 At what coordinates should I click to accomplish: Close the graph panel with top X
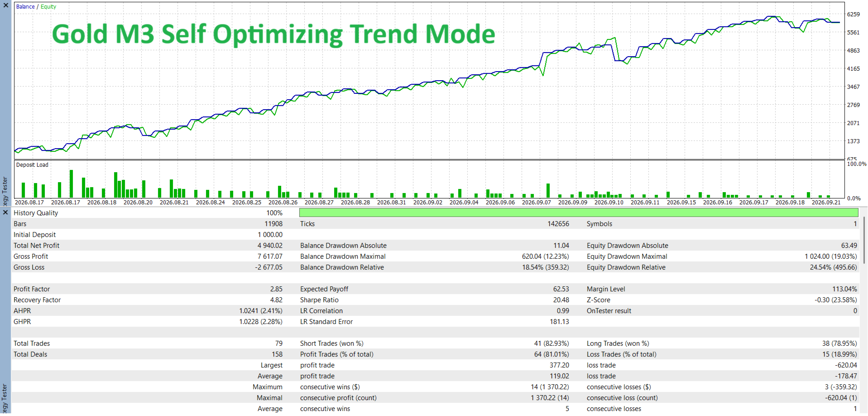[6, 5]
